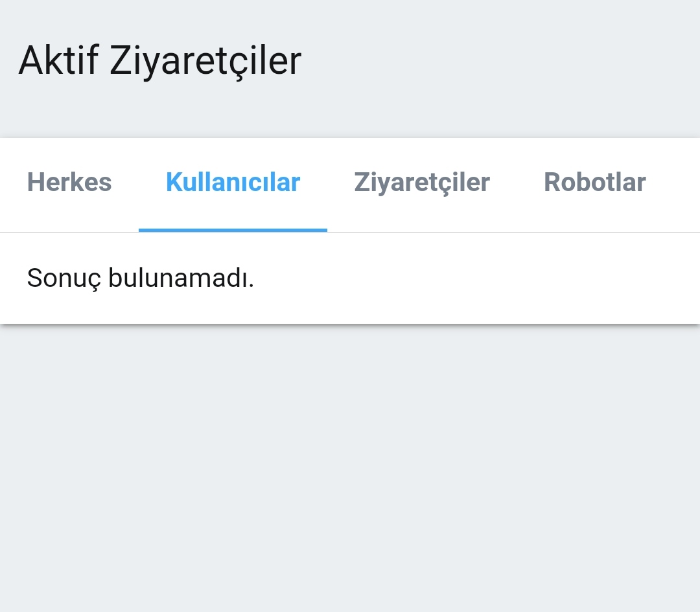This screenshot has height=612, width=700.
Task: Filter the list to robots with Robotlar
Action: coord(594,183)
